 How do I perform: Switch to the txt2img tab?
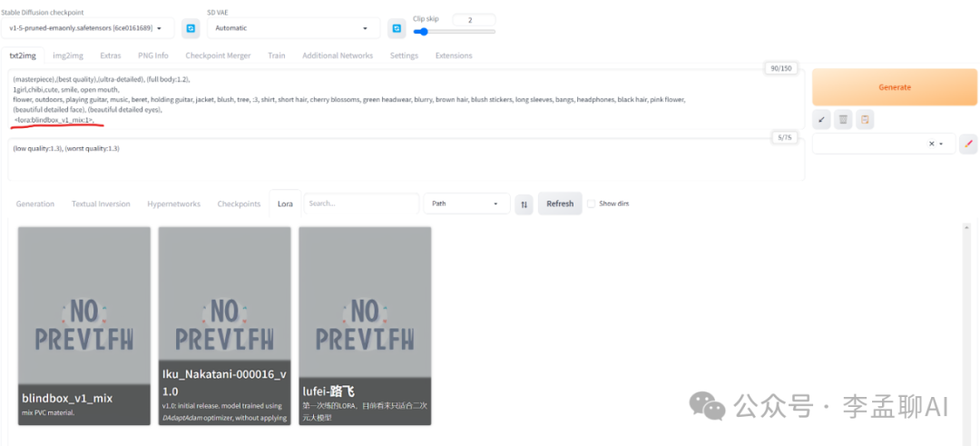point(23,55)
